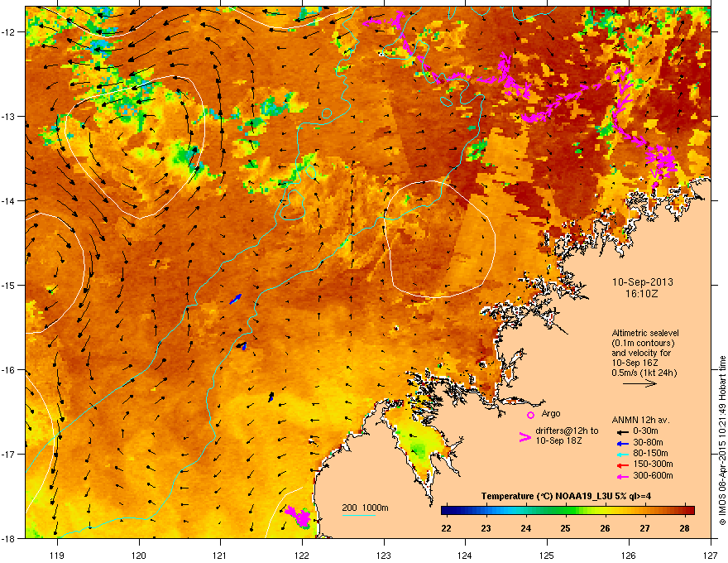Click the 'ANMN 12h av.' heading
Image resolution: width=728 pixels, height=563 pixels.
[x=640, y=420]
